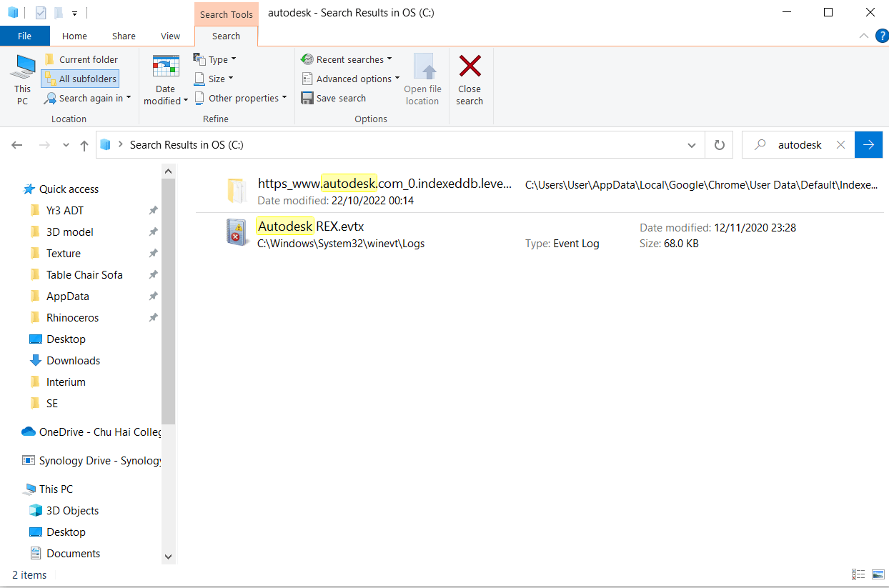Click the red Close search icon

(470, 66)
